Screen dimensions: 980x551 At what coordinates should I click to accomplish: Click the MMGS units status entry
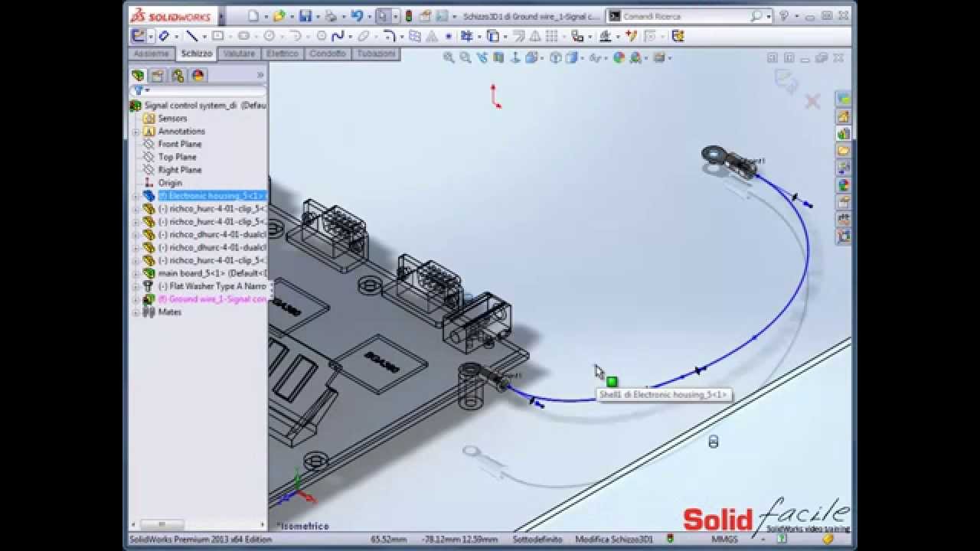[724, 539]
